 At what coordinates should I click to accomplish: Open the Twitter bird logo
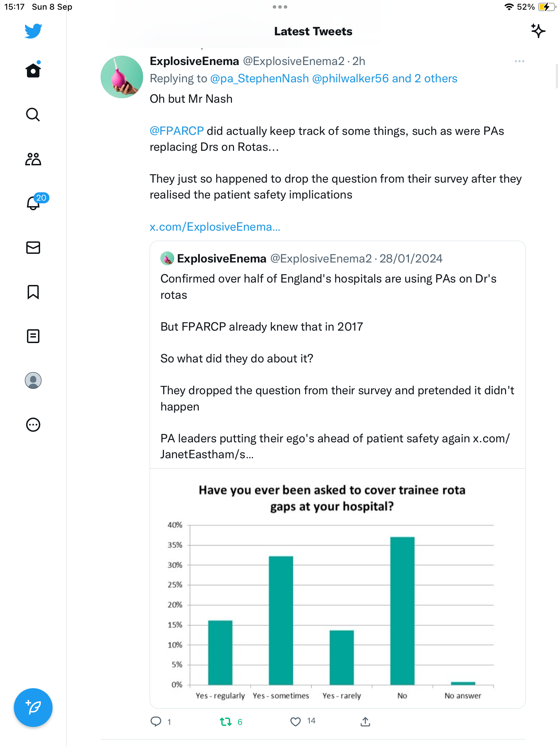33,31
